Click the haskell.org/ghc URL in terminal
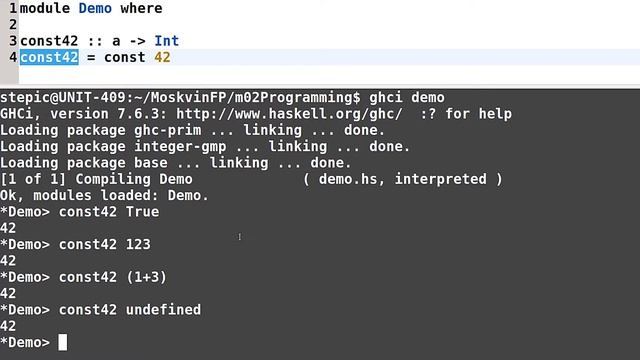The image size is (640, 360). pos(289,113)
